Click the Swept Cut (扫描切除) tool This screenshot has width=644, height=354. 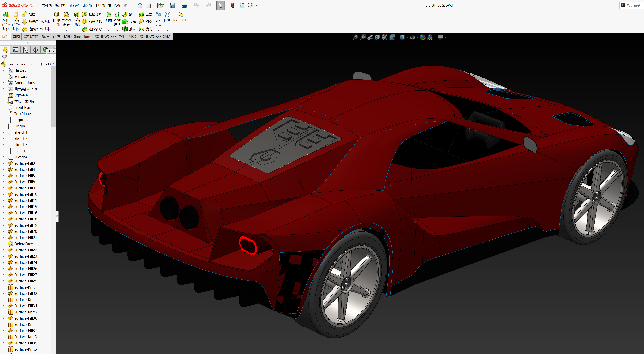tap(92, 14)
